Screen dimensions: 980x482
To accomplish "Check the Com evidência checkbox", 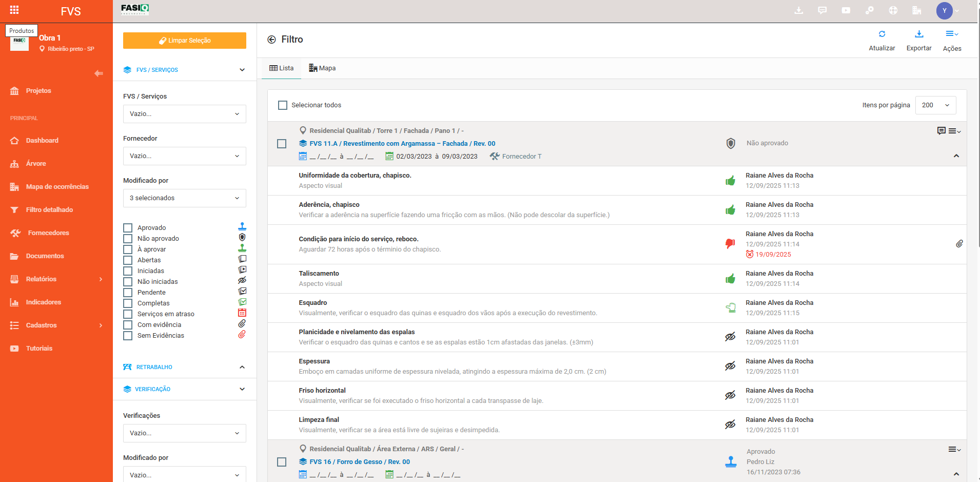I will 128,324.
